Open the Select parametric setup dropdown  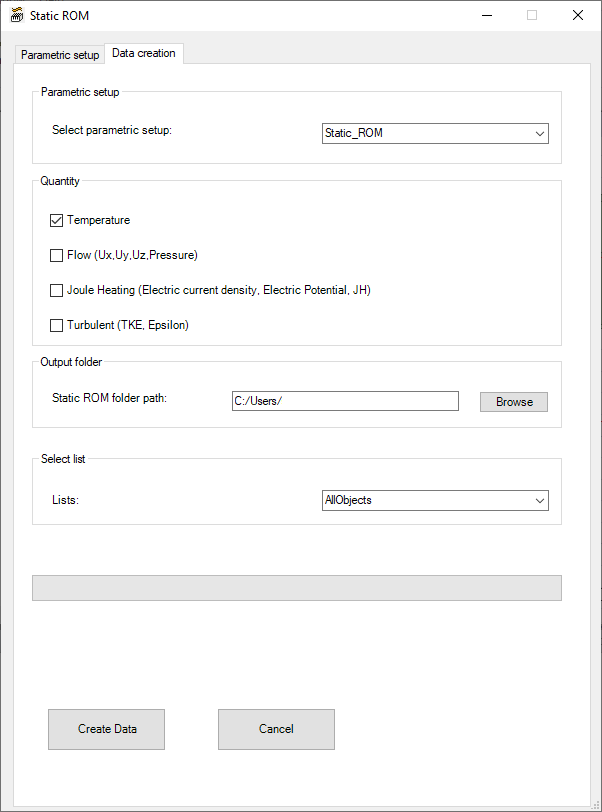pos(434,133)
